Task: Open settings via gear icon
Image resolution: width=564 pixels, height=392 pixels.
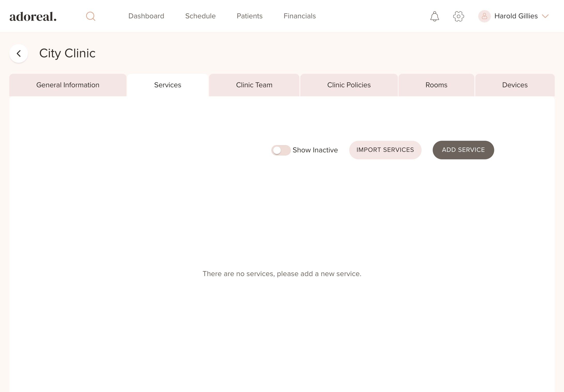Action: click(x=458, y=16)
